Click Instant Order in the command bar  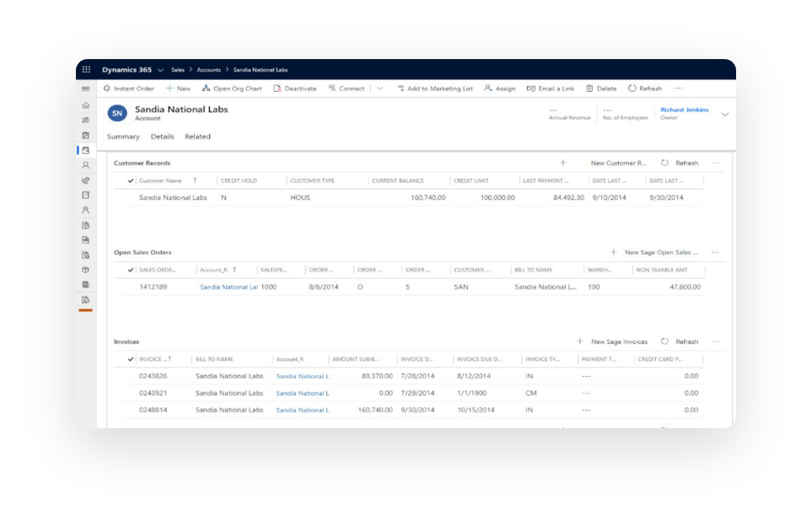(129, 89)
